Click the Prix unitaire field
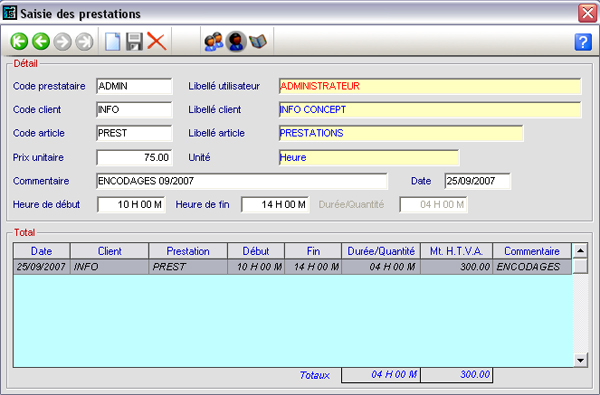 (x=134, y=157)
